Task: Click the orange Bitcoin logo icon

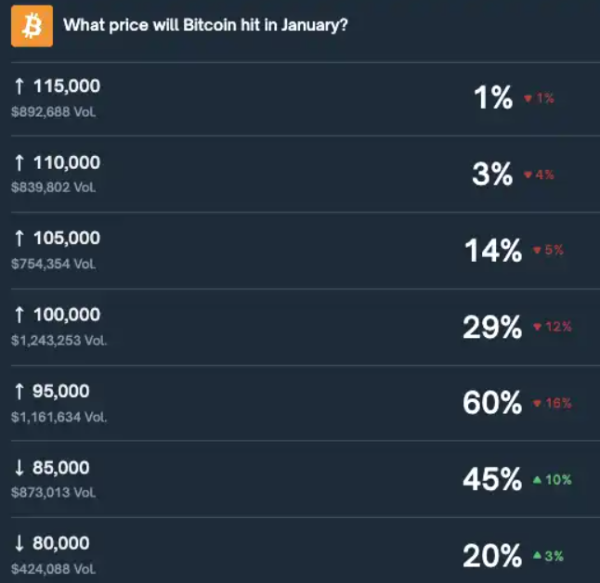Action: pyautogui.click(x=31, y=27)
